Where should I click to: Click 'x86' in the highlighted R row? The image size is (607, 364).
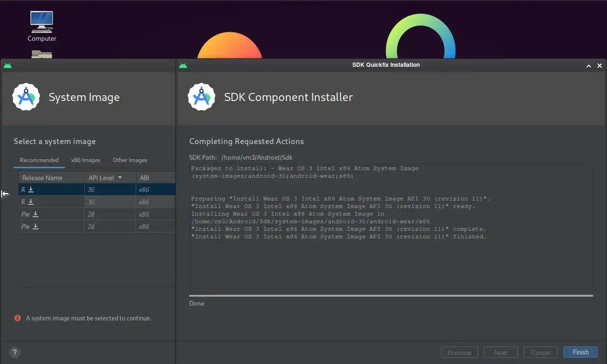144,190
